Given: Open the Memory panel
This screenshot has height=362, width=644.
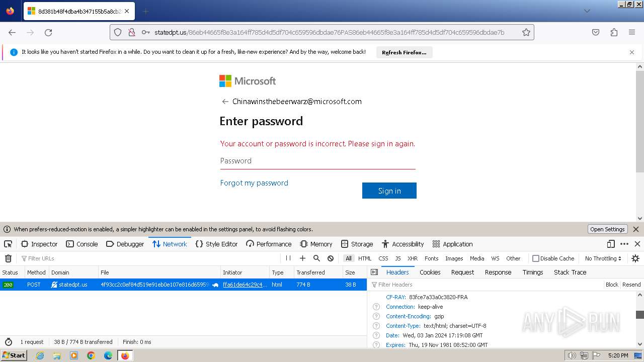Looking at the screenshot, I should [x=316, y=244].
